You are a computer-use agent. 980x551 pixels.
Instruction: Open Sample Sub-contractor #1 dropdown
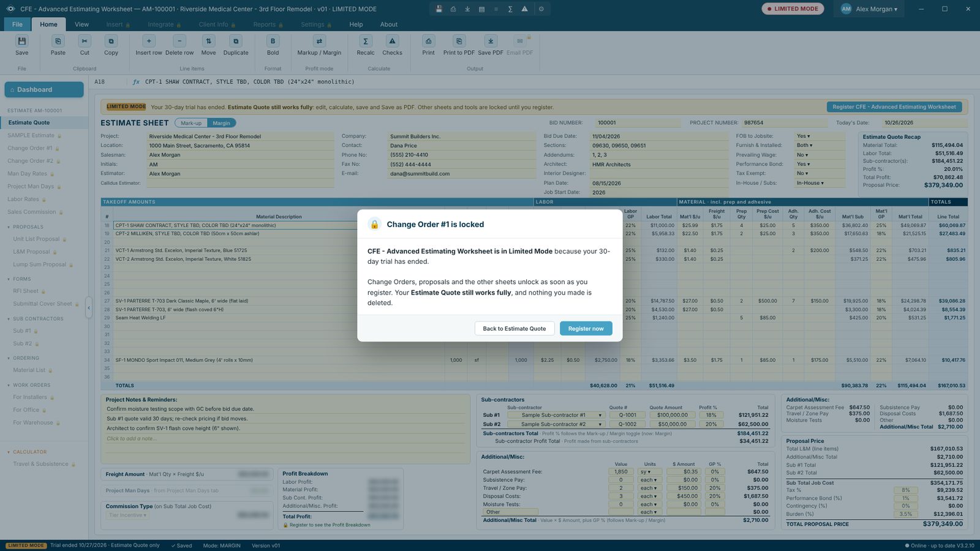[x=556, y=415]
